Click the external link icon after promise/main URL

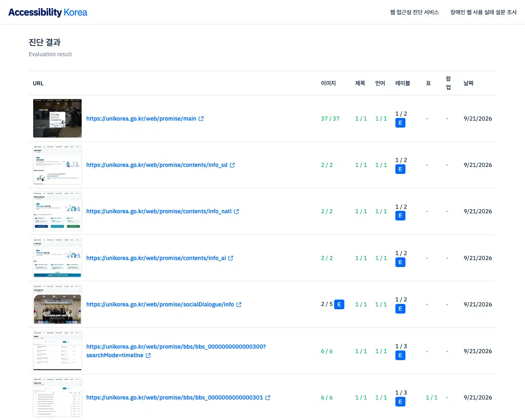(x=201, y=119)
